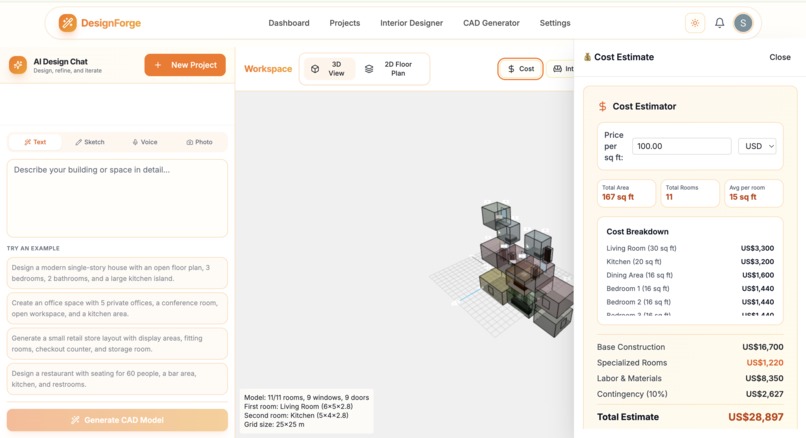The height and width of the screenshot is (438, 806).
Task: Click Labor & Materials US$8,350 line
Action: [x=690, y=378]
